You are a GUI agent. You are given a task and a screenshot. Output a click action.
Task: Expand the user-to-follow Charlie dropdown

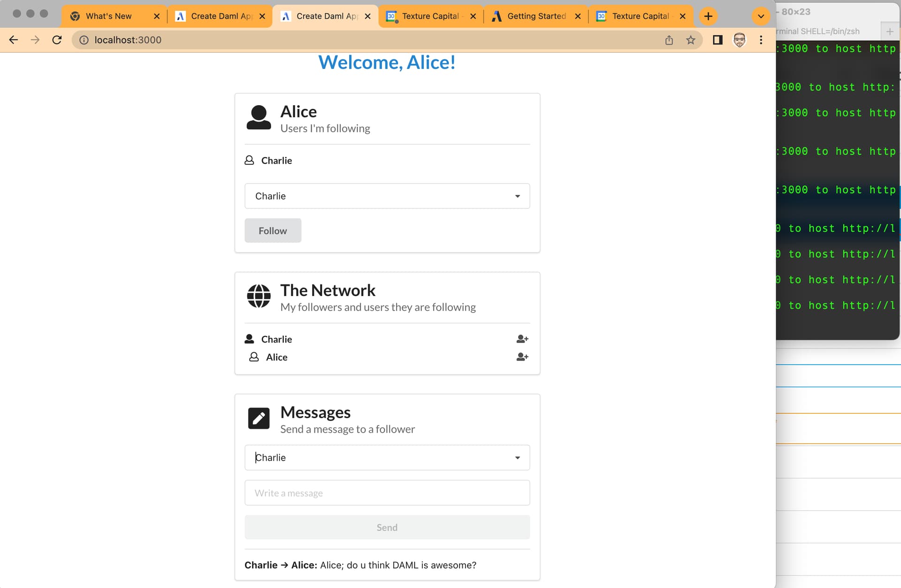pos(517,196)
